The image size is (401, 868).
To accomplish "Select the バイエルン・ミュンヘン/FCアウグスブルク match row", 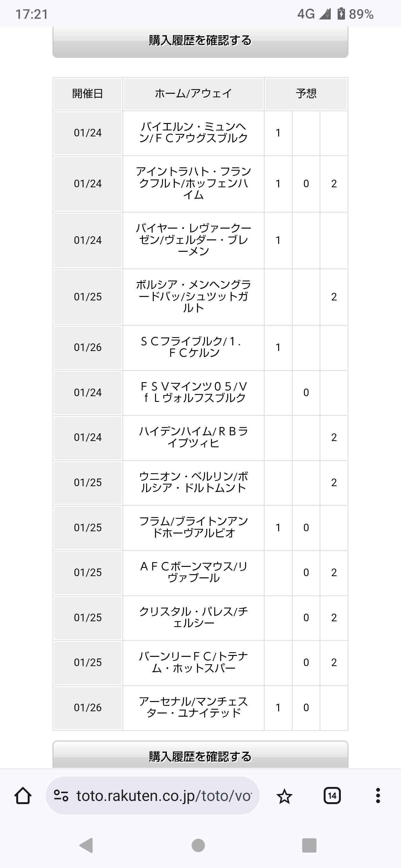I will 193,133.
